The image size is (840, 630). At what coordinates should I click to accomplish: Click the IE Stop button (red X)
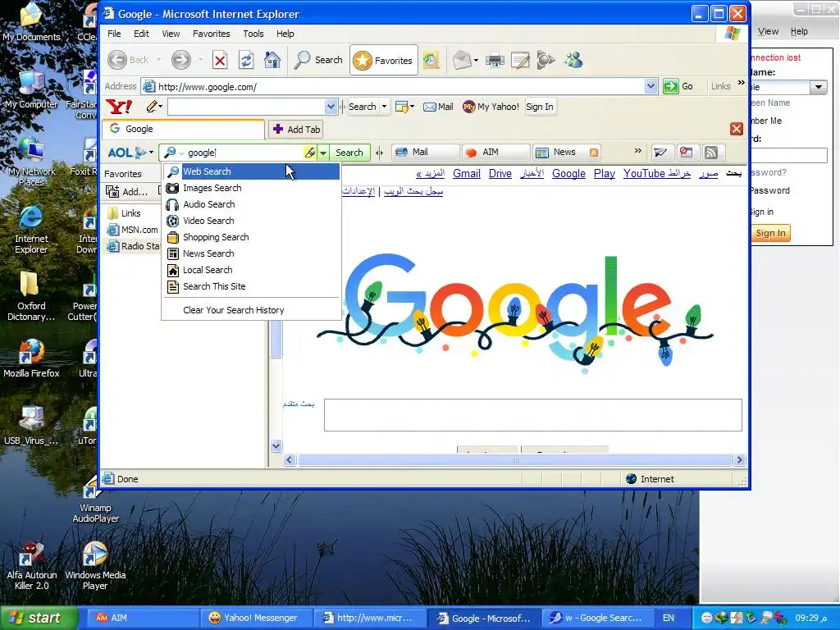[220, 60]
